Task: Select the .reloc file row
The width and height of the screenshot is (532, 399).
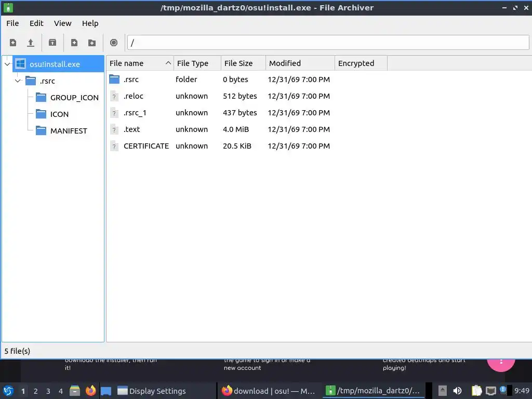Action: (x=220, y=96)
